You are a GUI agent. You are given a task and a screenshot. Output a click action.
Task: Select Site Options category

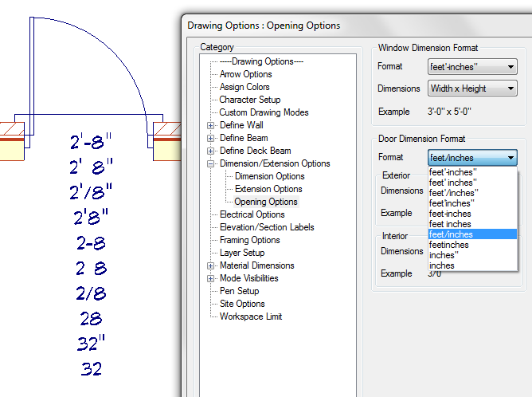tap(242, 304)
